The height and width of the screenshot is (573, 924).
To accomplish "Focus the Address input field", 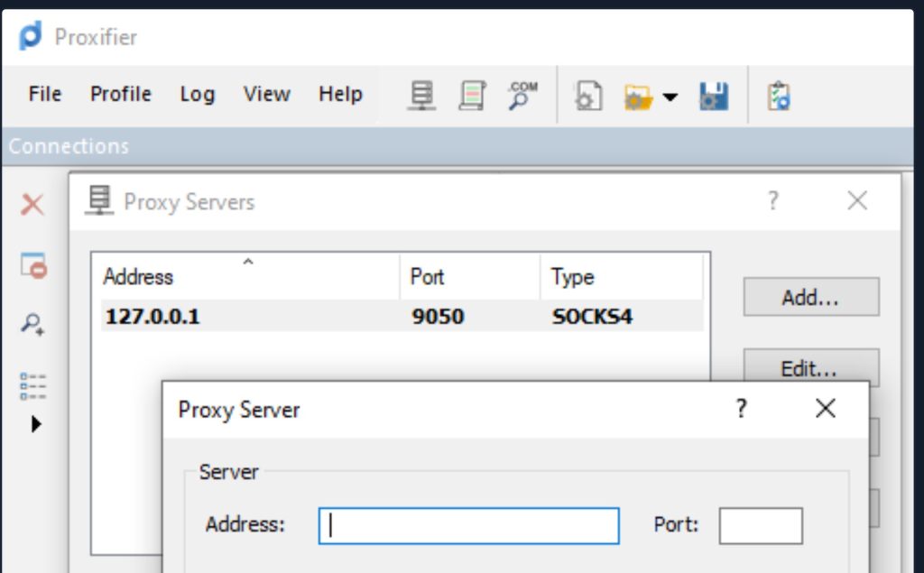I will (x=469, y=526).
